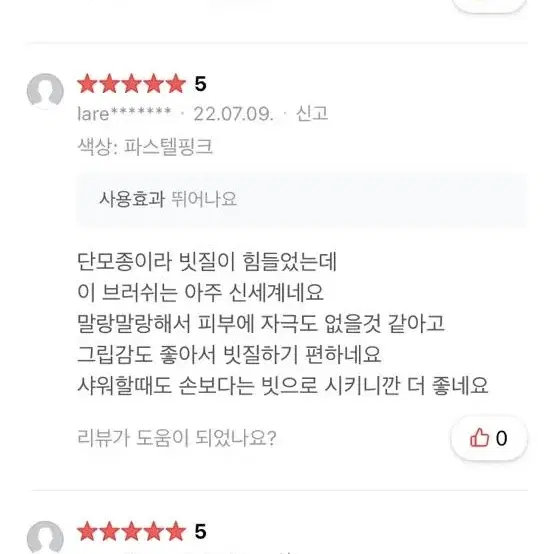Click first star of bottom review
This screenshot has width=554, height=554.
pos(88,531)
